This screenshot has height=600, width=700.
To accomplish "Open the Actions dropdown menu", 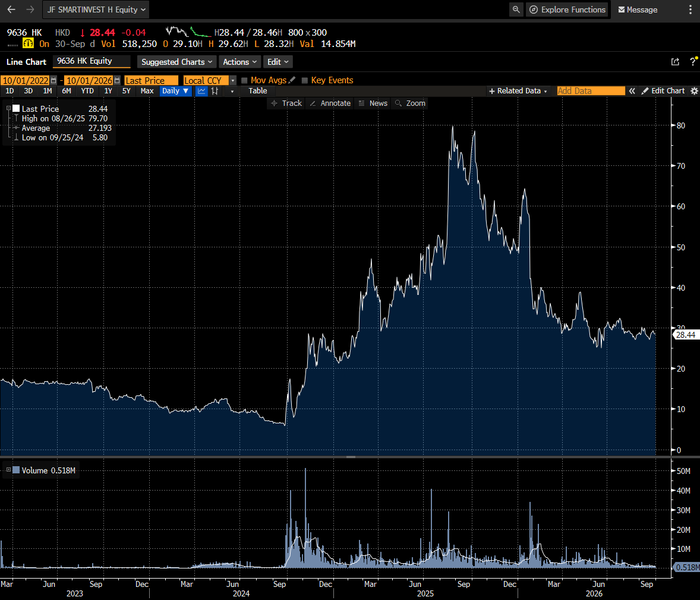I will (239, 62).
